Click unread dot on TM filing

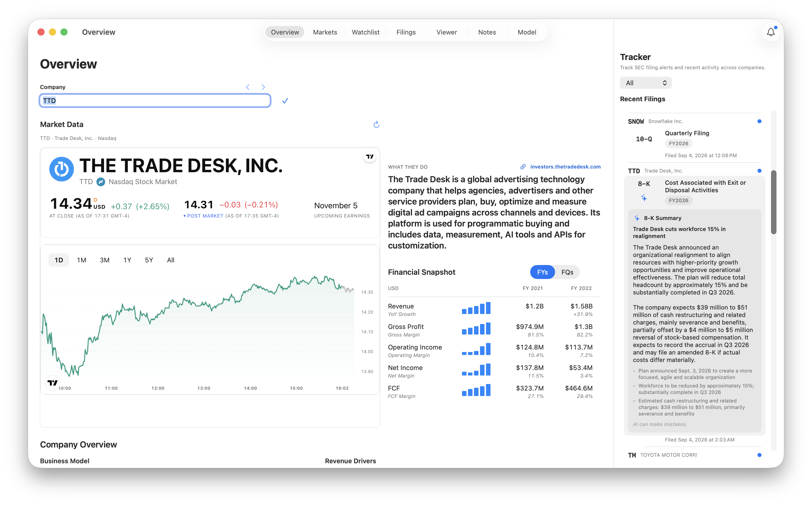[759, 455]
